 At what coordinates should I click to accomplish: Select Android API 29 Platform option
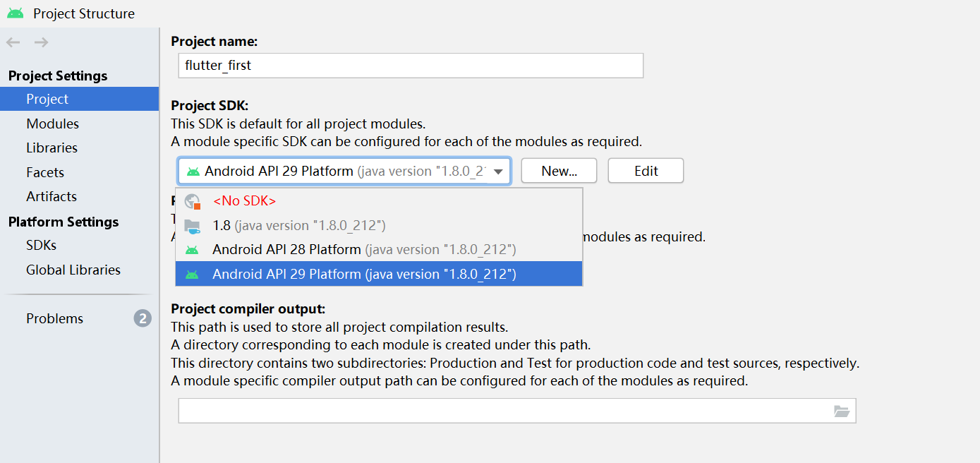click(379, 274)
